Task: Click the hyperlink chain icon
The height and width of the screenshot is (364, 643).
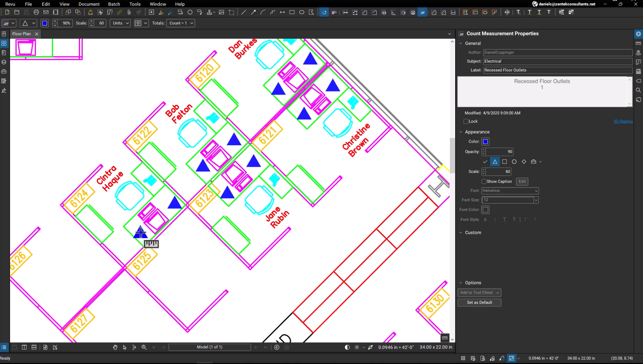Action: [119, 13]
